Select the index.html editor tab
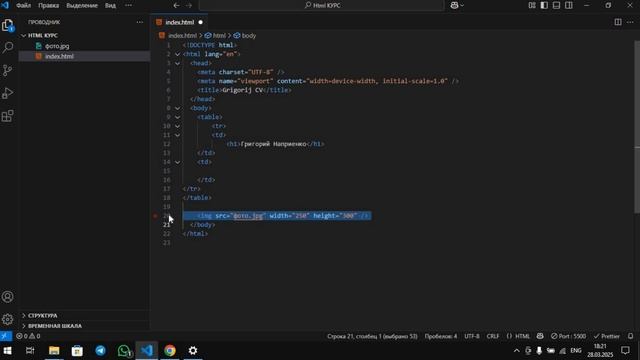640x360 pixels. pos(179,22)
